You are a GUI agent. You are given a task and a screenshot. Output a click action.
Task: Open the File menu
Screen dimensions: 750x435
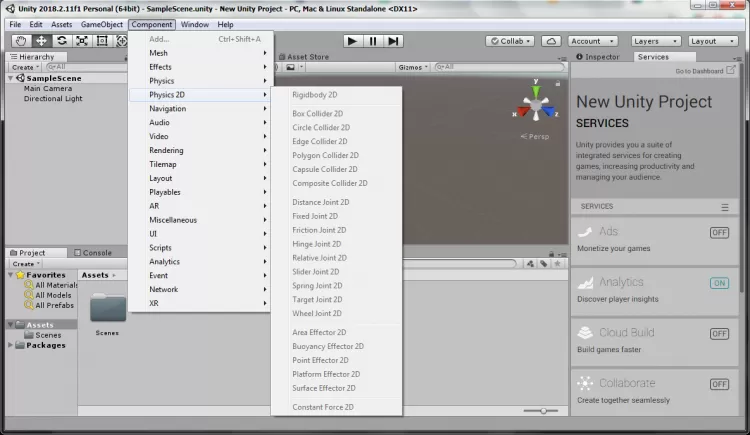point(15,24)
